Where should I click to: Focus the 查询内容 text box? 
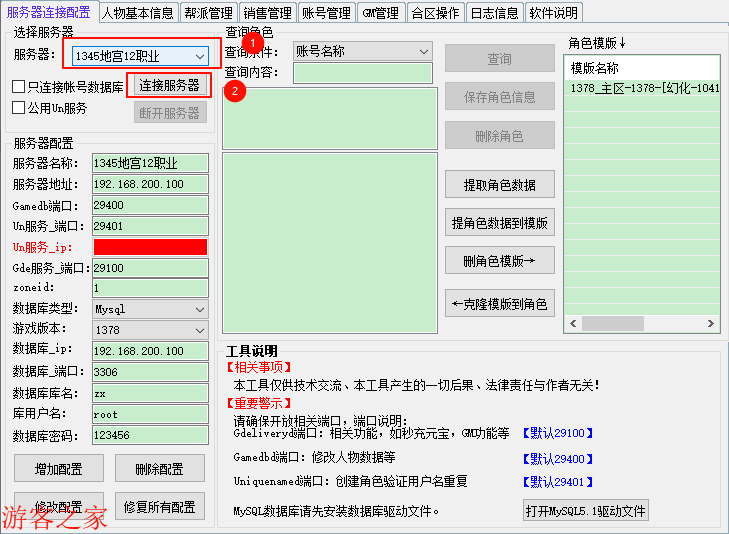pos(363,73)
